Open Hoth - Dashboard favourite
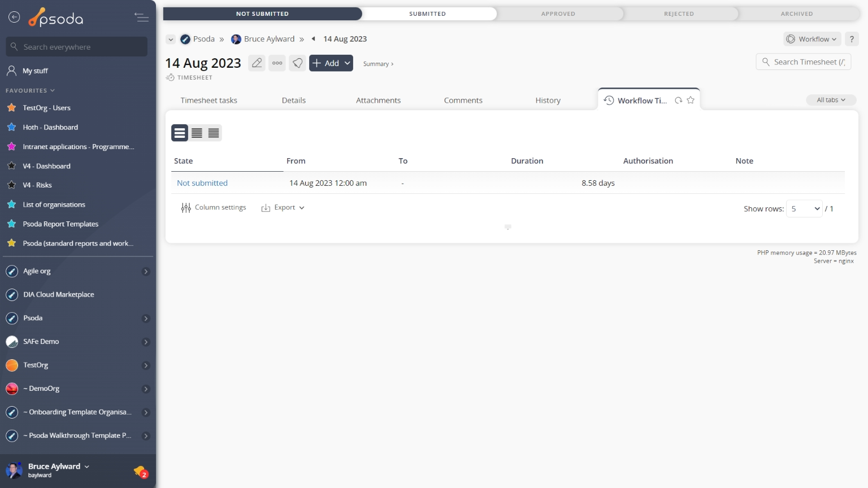The width and height of the screenshot is (868, 488). 50,127
